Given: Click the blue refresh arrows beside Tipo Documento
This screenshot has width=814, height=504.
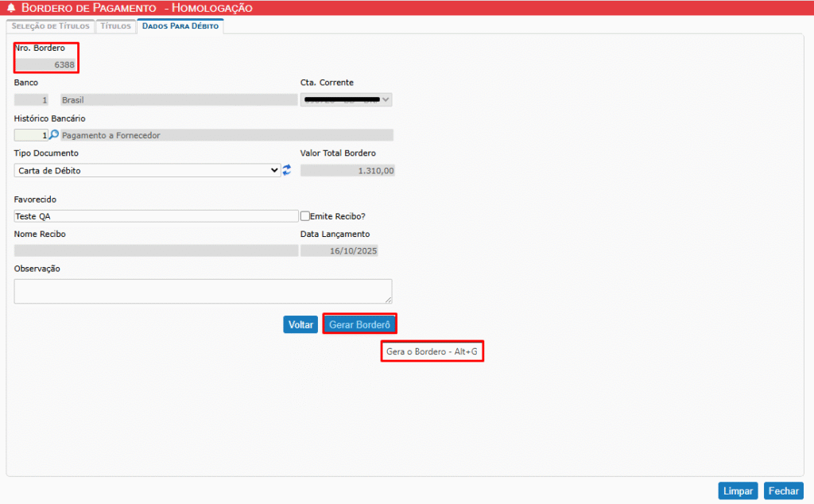Looking at the screenshot, I should (x=287, y=170).
